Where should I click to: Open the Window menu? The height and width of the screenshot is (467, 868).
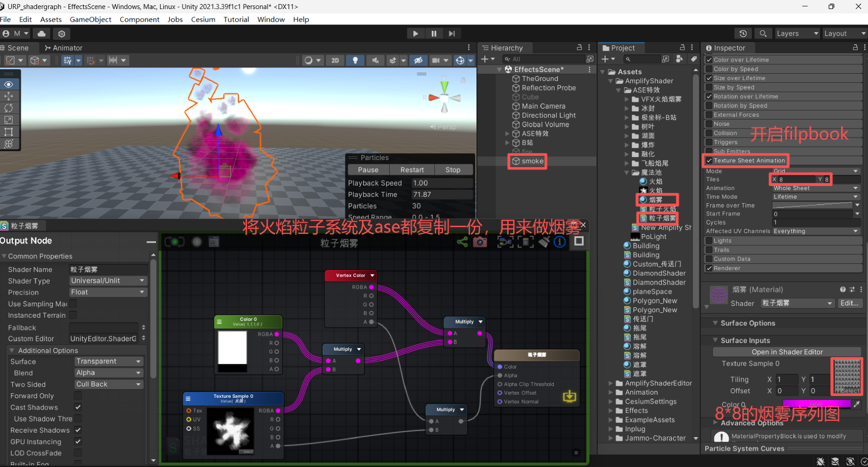tap(271, 19)
